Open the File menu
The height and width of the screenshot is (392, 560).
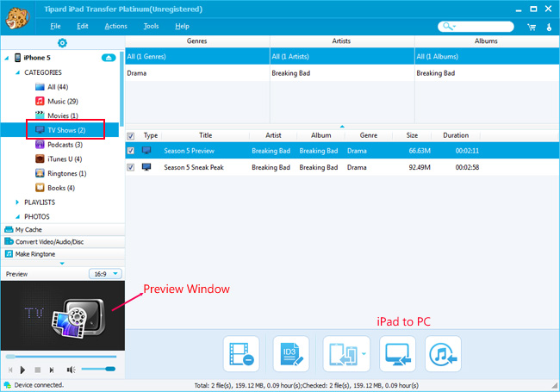(55, 26)
